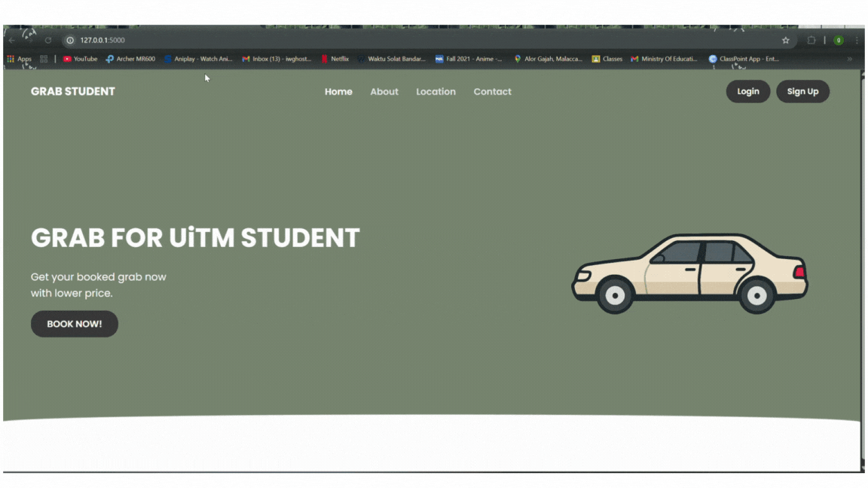Open the Apps grid shortcut

tap(20, 59)
